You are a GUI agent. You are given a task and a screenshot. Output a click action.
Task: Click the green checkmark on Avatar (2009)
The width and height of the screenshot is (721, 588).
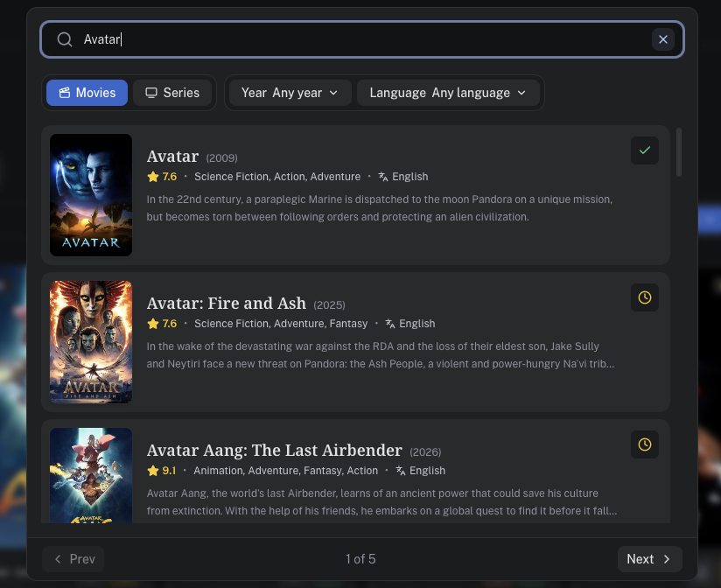coord(645,150)
